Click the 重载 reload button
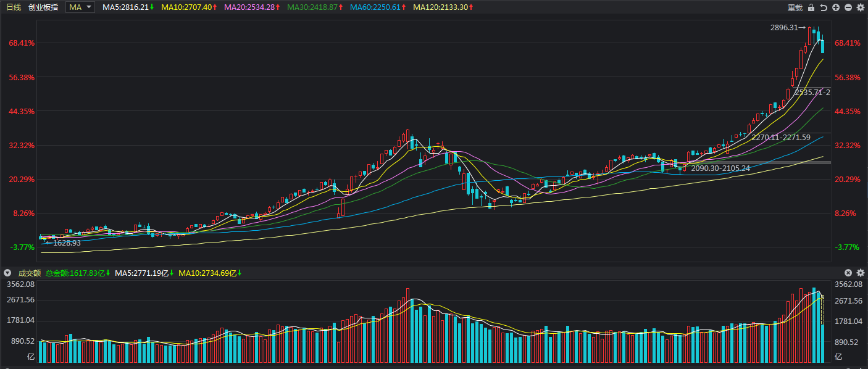Viewport: 868px width, 369px height. coord(795,7)
